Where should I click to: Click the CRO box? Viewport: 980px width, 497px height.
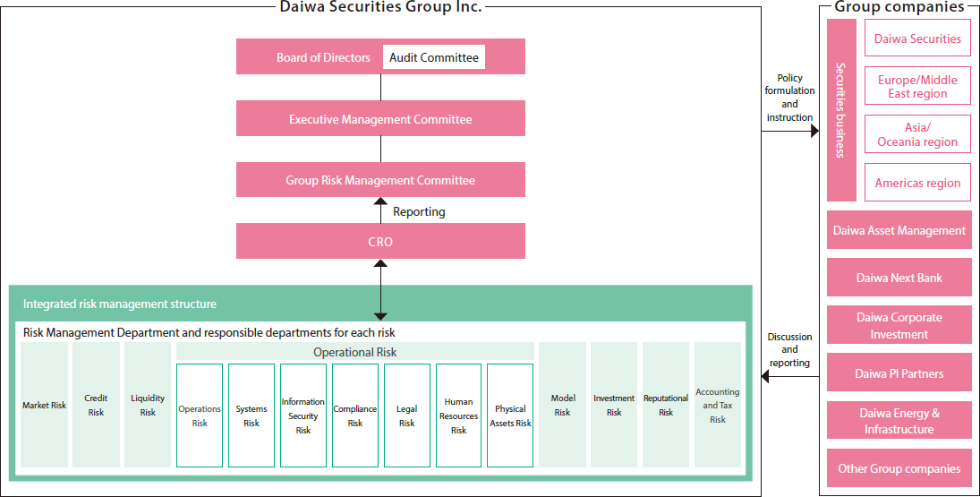tap(380, 242)
